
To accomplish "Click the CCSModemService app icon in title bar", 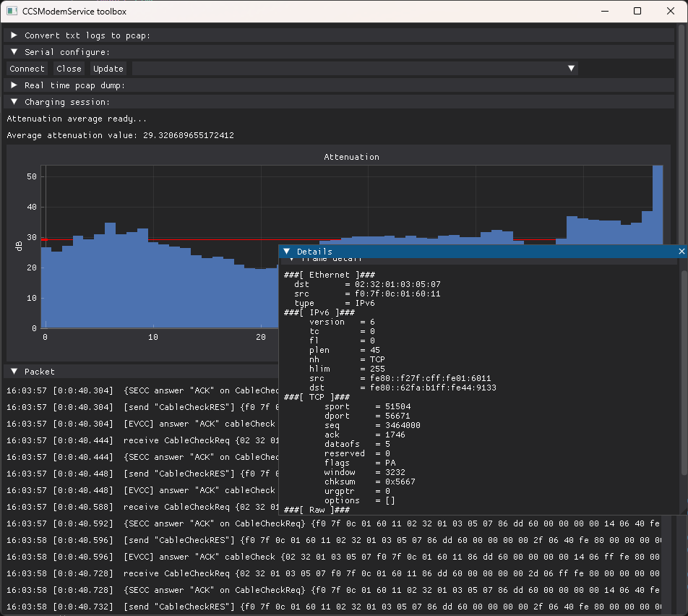I will pyautogui.click(x=12, y=11).
